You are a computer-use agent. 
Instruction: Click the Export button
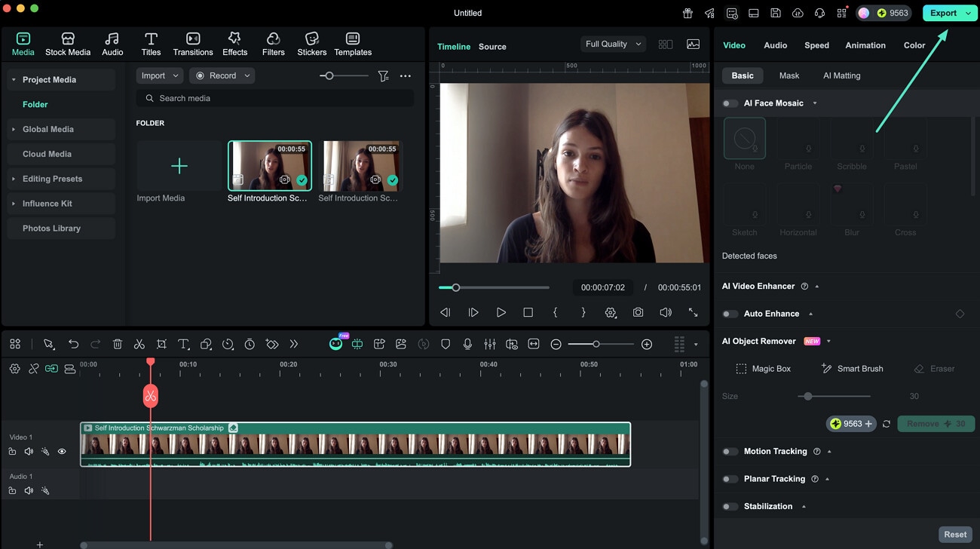coord(944,13)
